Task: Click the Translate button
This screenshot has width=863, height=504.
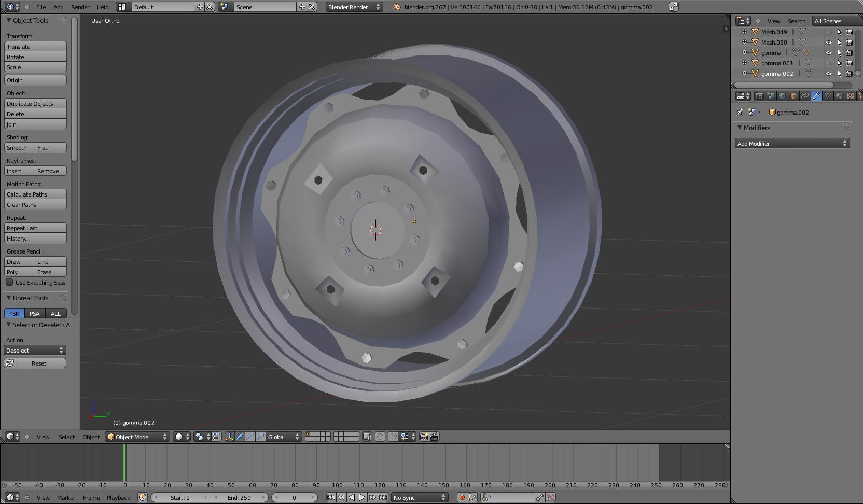Action: click(35, 46)
